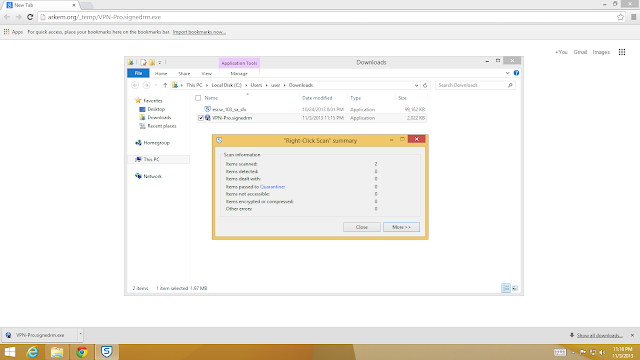The width and height of the screenshot is (640, 360).
Task: Open Explorer help question mark icon
Action: 516,73
